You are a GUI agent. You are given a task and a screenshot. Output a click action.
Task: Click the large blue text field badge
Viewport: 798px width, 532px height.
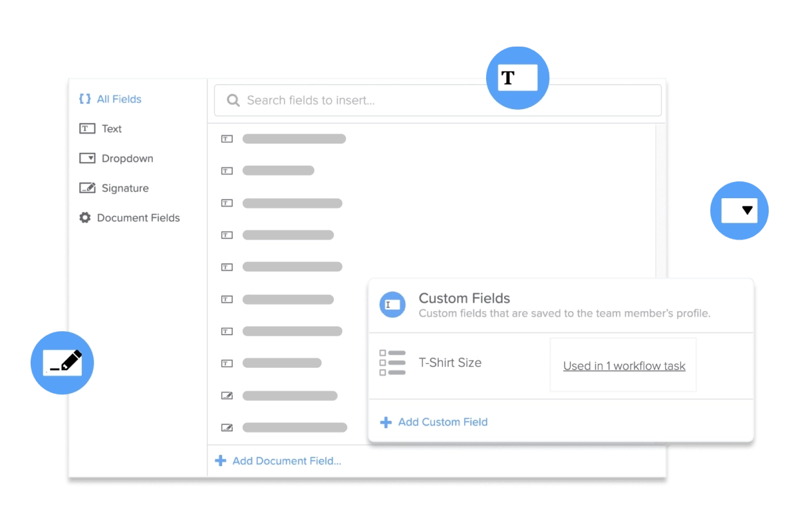pyautogui.click(x=517, y=78)
